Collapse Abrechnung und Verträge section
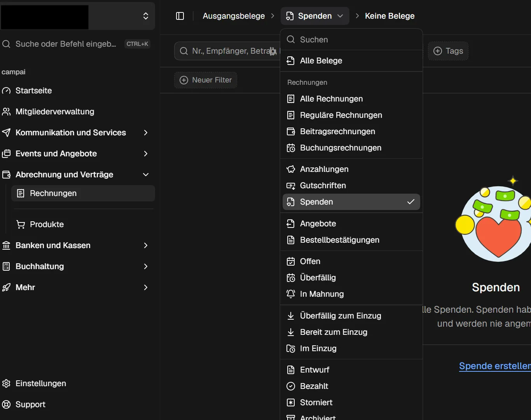 (145, 175)
